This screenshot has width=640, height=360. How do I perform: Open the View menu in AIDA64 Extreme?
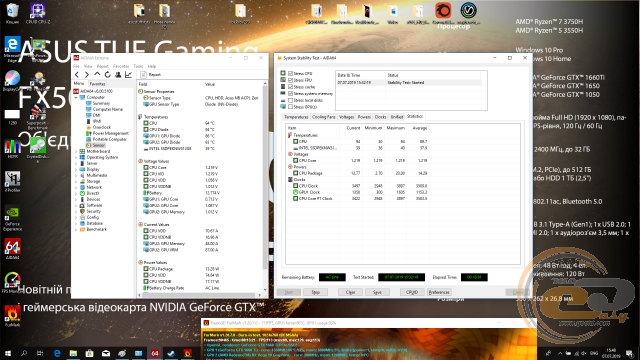(x=88, y=66)
